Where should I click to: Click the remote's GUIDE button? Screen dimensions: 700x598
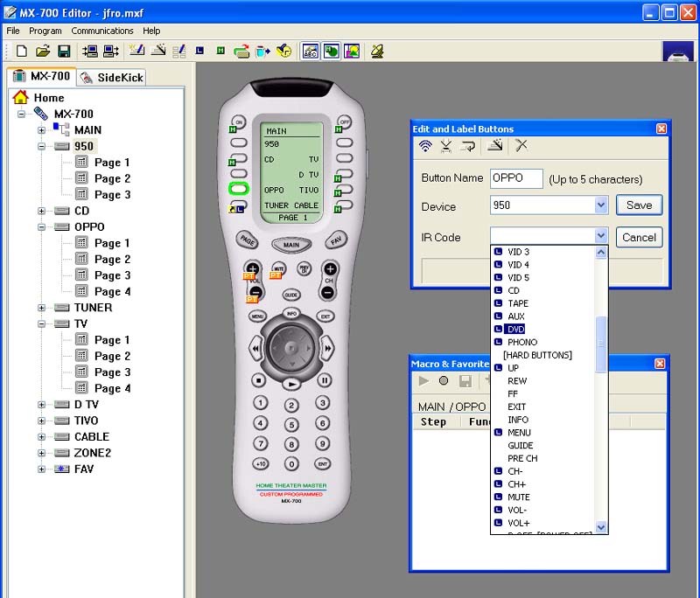(291, 295)
